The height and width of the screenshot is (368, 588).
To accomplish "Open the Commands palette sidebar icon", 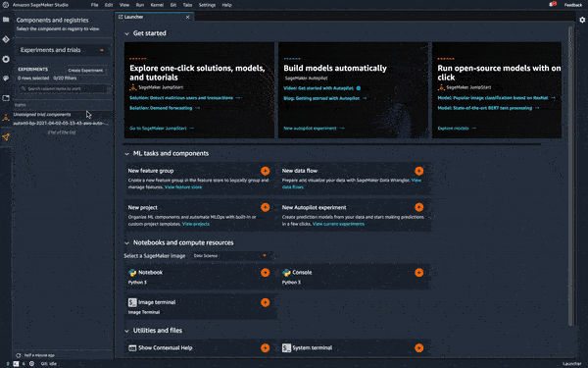I will (x=6, y=79).
